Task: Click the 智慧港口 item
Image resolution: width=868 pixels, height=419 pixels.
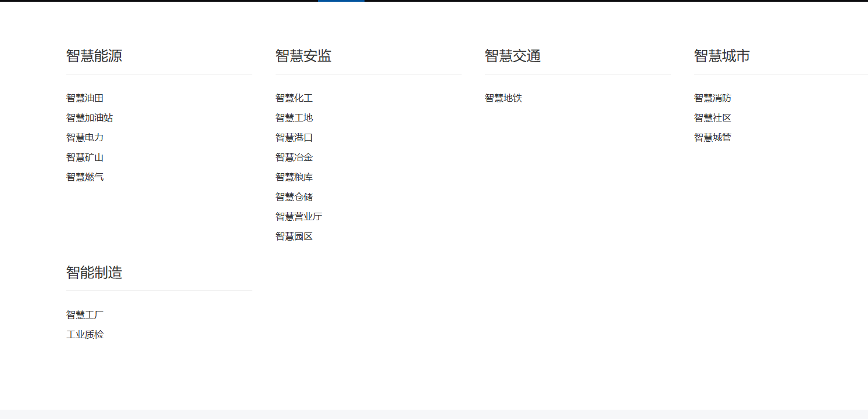Action: click(x=294, y=138)
